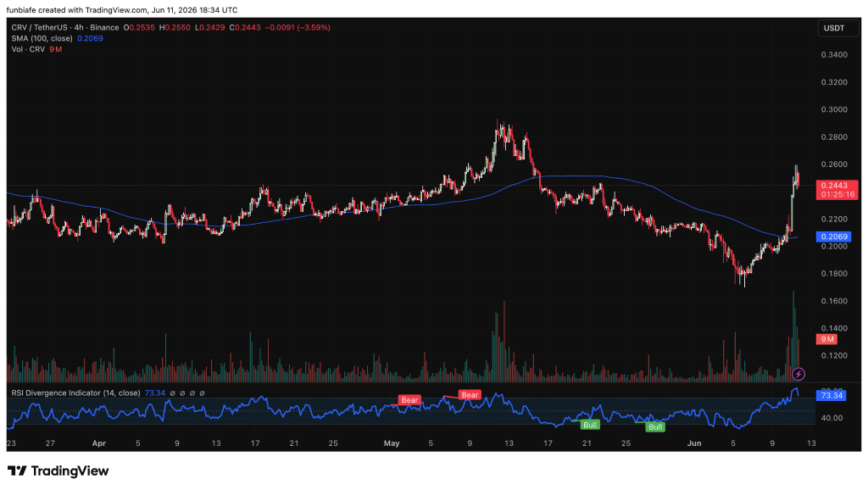Click the volume value 9 M in legend

point(55,49)
